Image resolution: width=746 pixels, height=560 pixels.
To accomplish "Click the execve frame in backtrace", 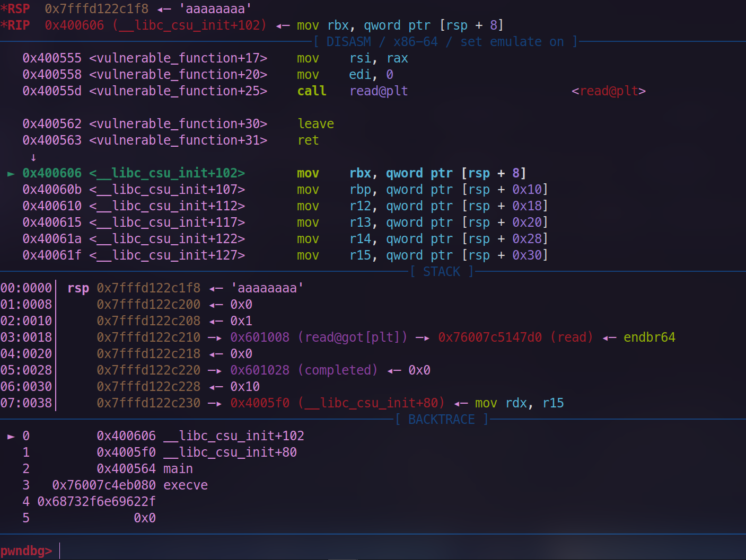I will (x=185, y=485).
